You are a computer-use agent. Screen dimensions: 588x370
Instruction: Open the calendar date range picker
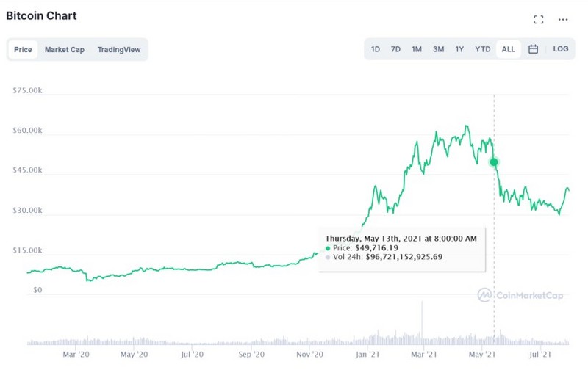tap(534, 49)
